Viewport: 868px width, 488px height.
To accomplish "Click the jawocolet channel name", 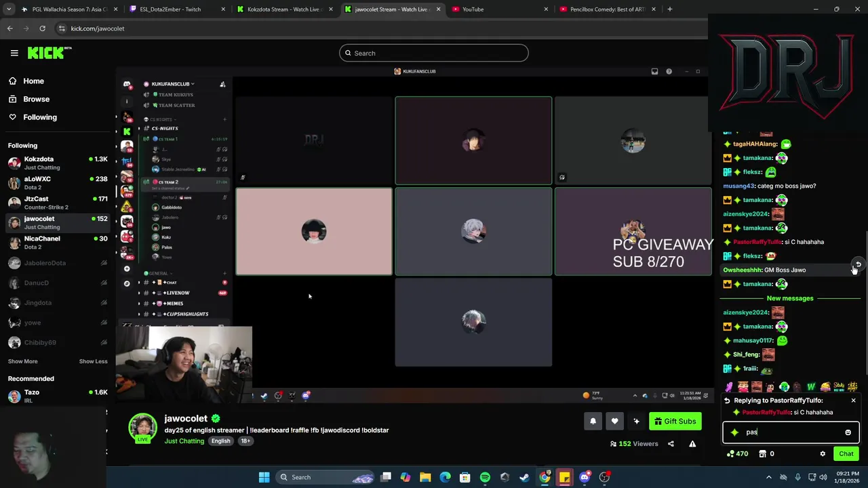I will pyautogui.click(x=186, y=418).
